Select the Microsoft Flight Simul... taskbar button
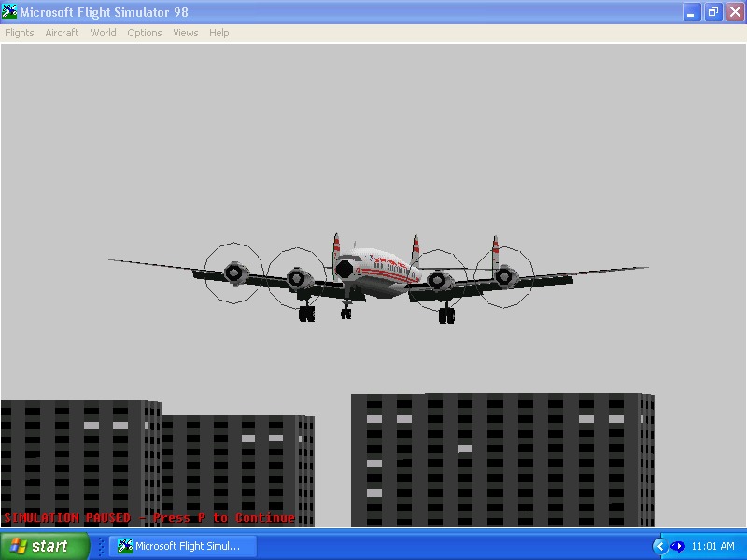The height and width of the screenshot is (560, 747). point(183,546)
